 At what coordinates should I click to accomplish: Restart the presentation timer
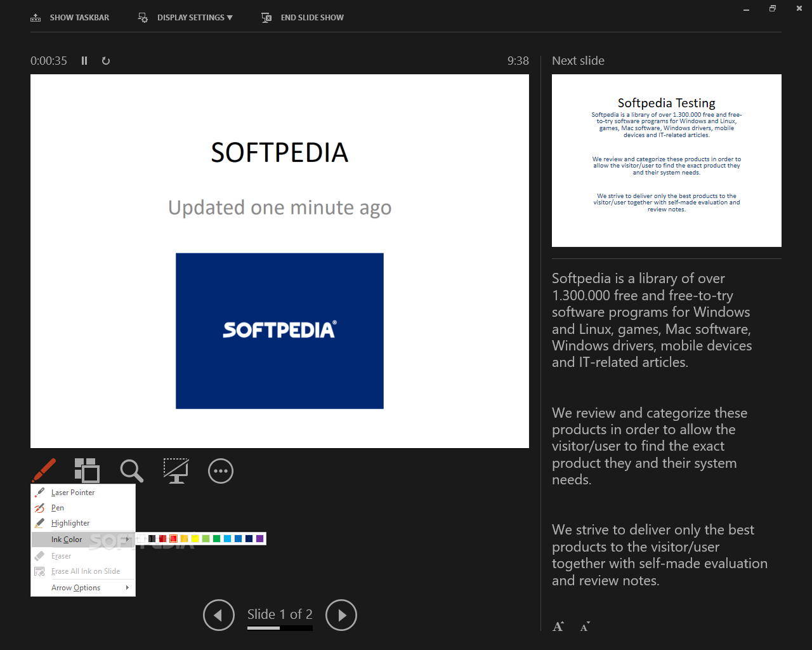[106, 61]
